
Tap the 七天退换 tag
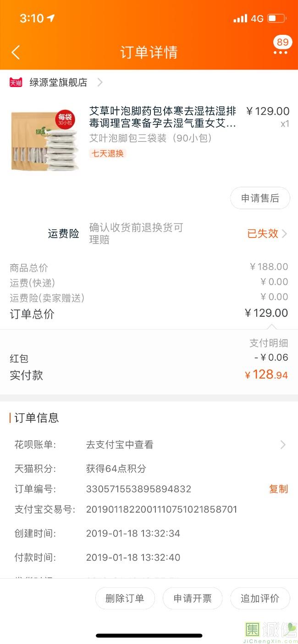[x=108, y=153]
